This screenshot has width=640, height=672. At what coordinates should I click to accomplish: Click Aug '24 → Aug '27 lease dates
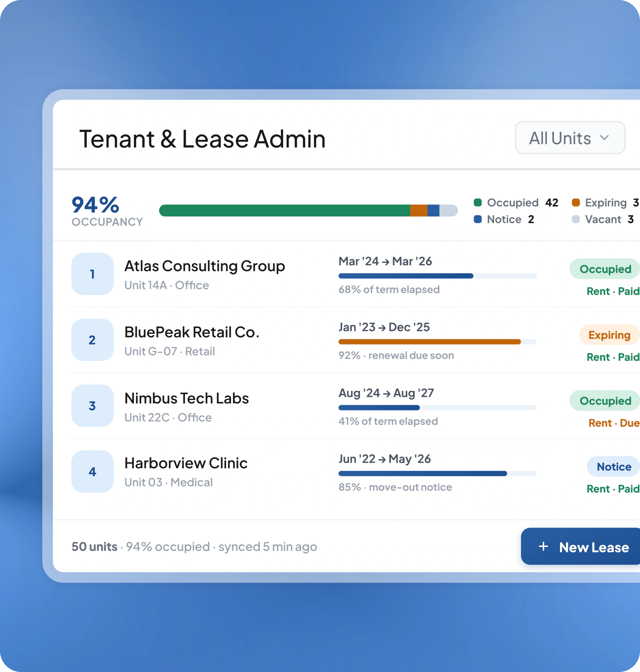coord(386,393)
